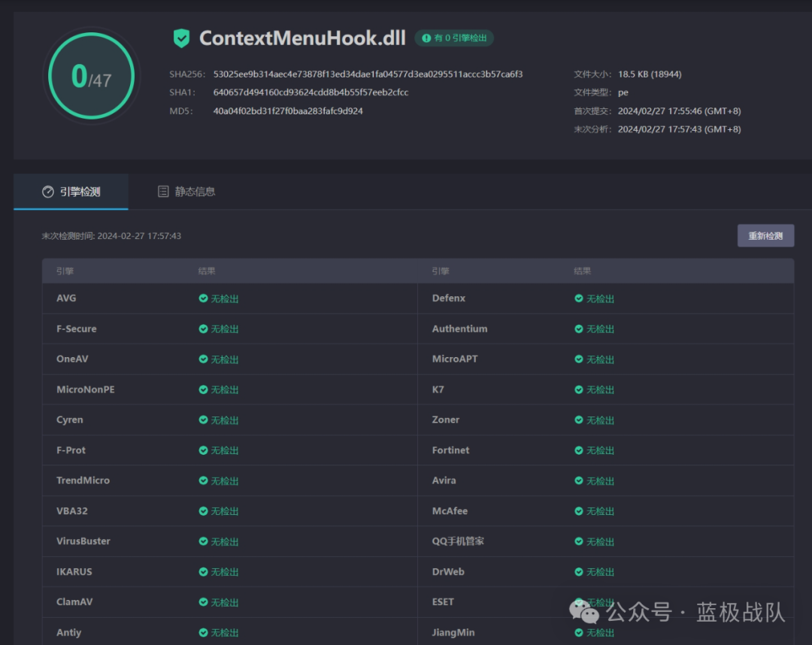Viewport: 812px width, 645px height.
Task: Click the check icon in OneAV row
Action: click(203, 359)
